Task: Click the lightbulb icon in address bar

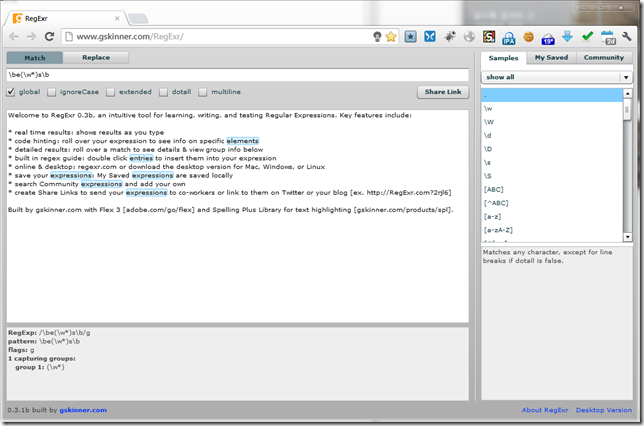Action: (377, 37)
